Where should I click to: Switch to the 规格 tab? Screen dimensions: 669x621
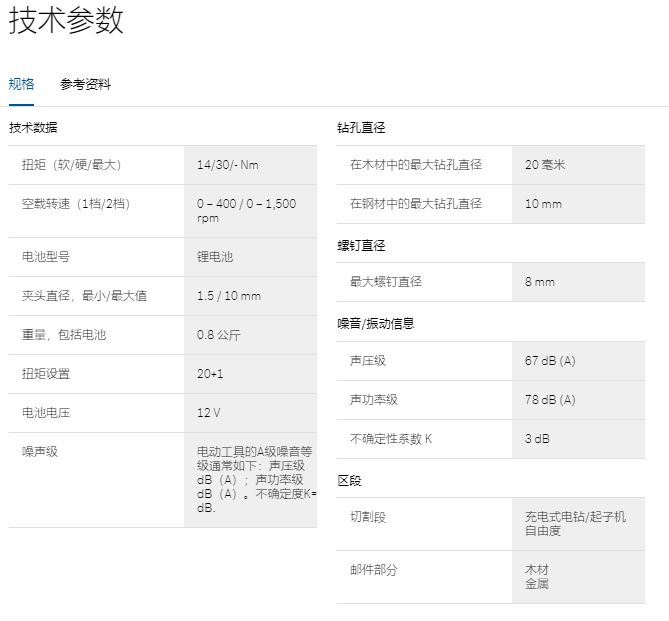21,84
